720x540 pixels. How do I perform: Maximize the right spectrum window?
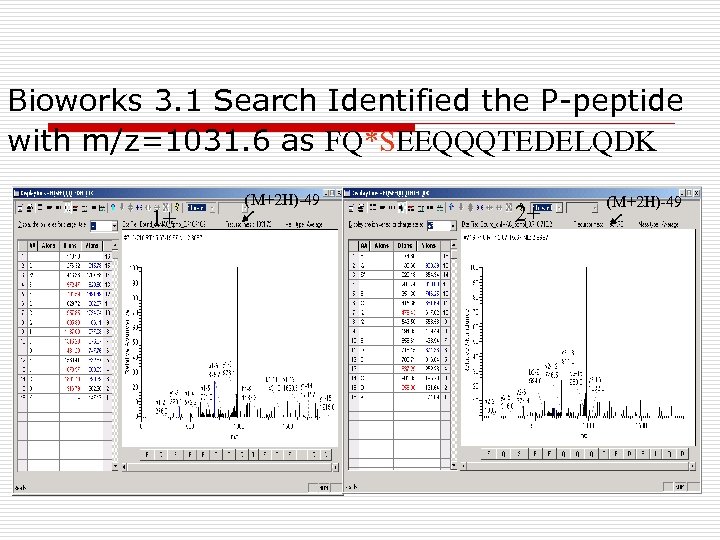tap(689, 193)
